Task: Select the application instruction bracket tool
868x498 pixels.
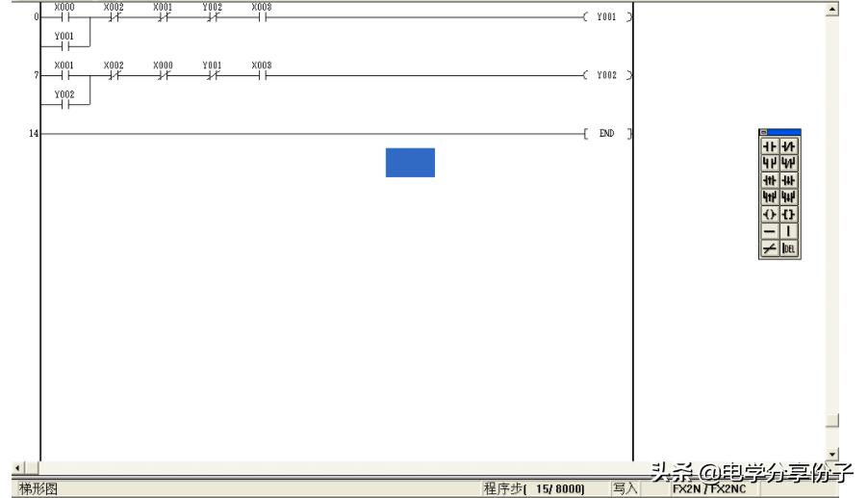Action: click(x=788, y=214)
